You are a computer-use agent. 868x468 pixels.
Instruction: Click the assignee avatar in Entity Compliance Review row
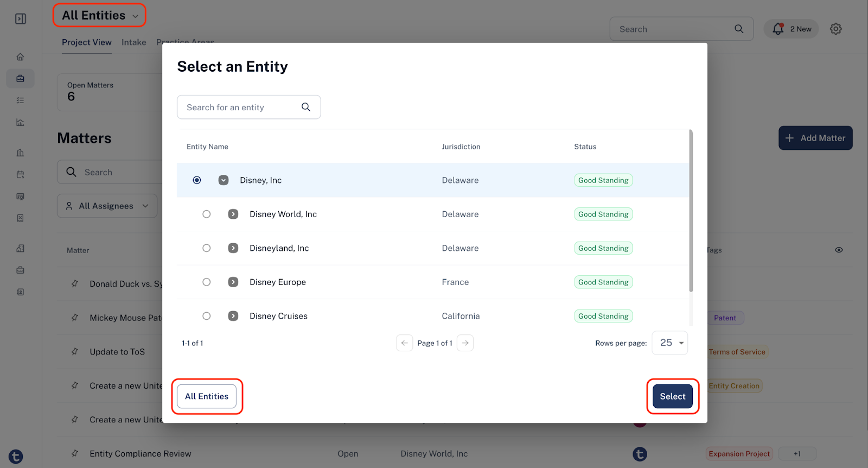640,454
